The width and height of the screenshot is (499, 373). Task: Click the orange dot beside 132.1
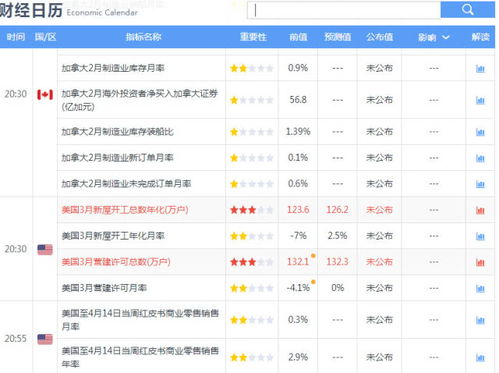point(313,256)
